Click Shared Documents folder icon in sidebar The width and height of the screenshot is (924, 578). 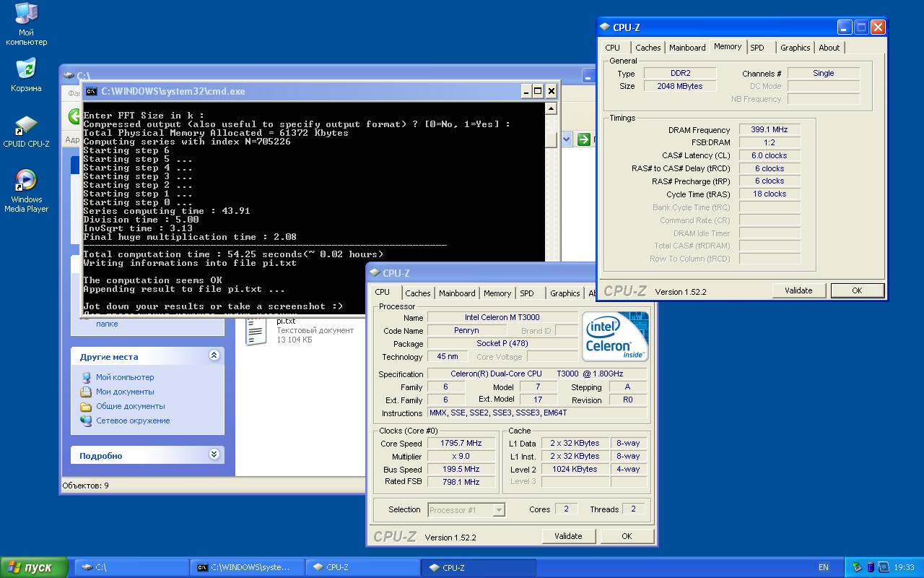coord(87,406)
